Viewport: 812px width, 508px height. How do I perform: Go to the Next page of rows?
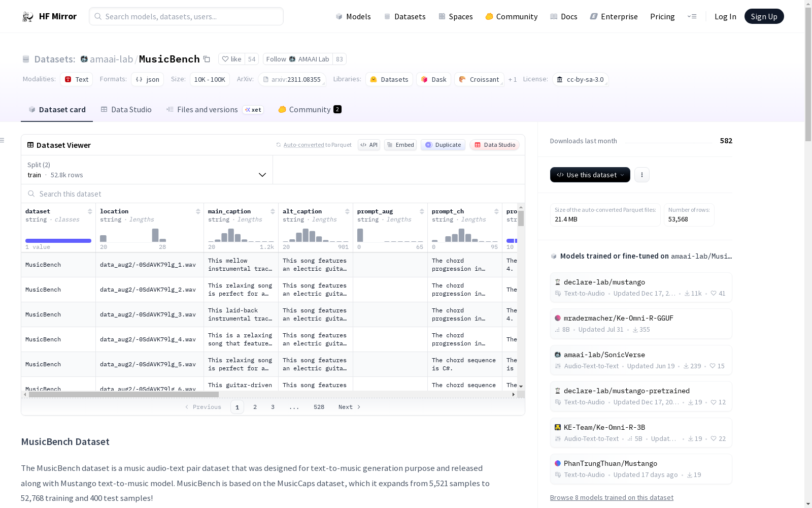350,407
